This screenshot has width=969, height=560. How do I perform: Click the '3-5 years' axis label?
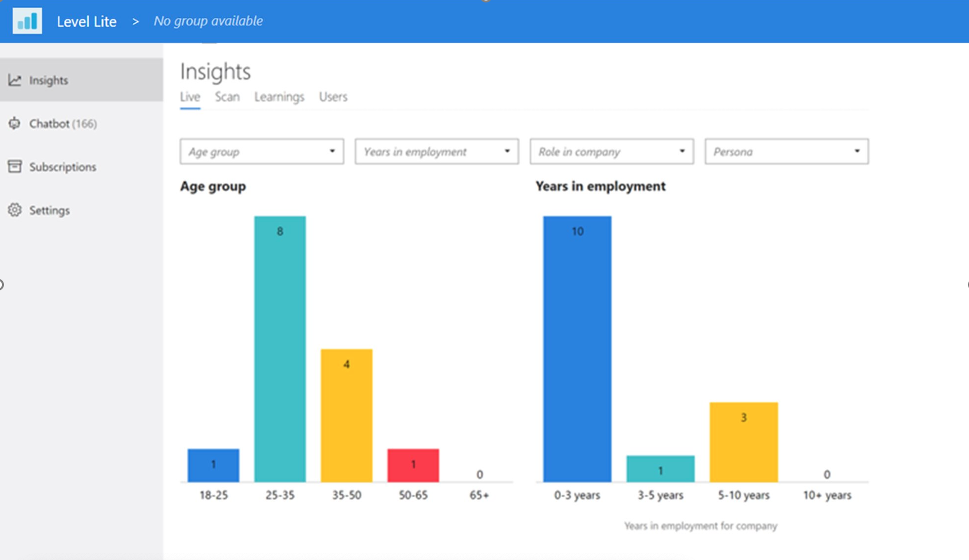660,495
